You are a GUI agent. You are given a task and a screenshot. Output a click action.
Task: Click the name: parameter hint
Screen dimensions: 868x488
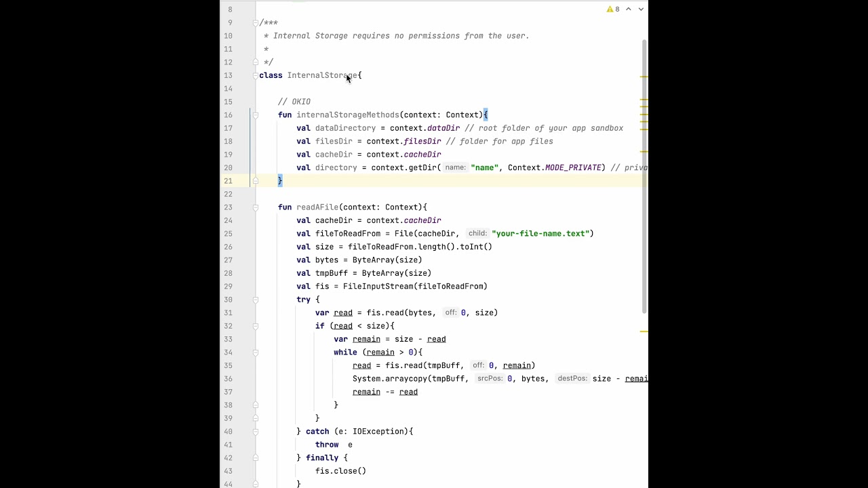456,167
